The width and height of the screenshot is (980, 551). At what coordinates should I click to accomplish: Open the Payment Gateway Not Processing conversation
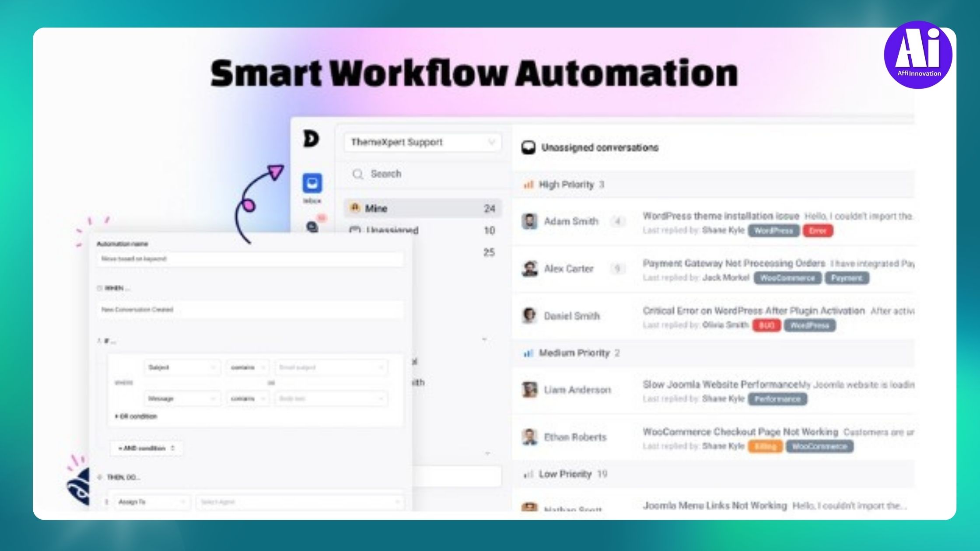(733, 263)
